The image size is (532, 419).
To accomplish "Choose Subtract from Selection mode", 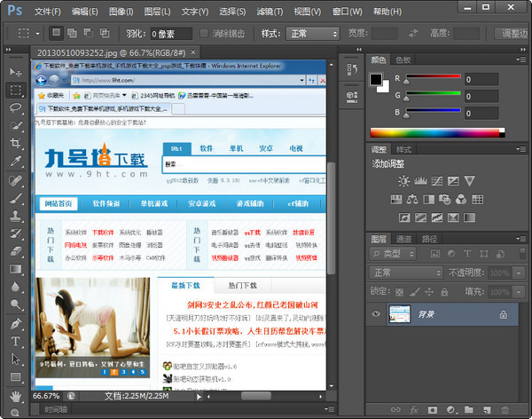I will 88,33.
